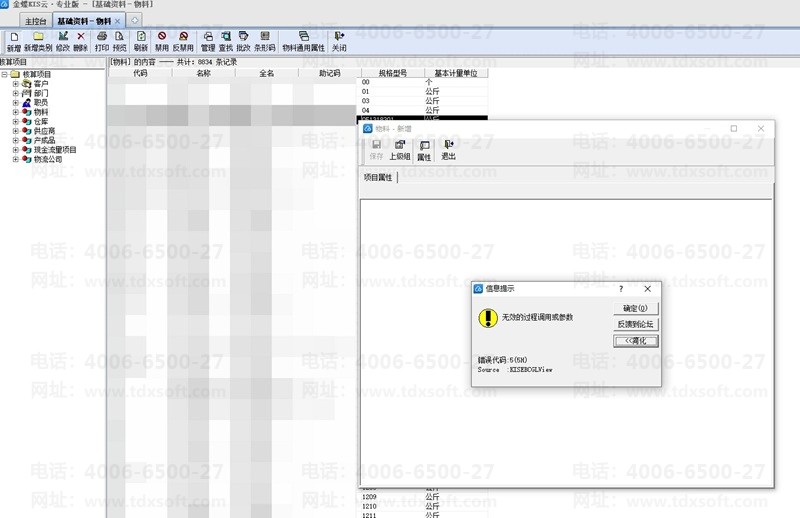Click the 全名 column header

pos(266,73)
